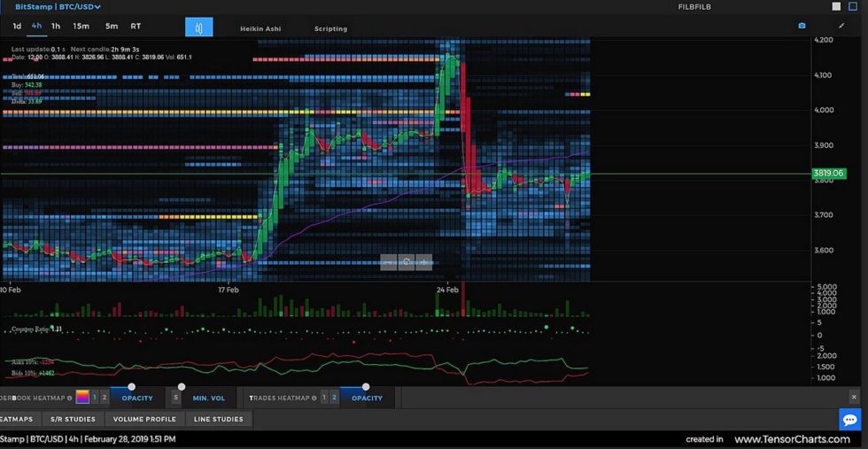The height and width of the screenshot is (449, 868).
Task: Open Orderbook Heatmap info icon
Action: (70, 398)
